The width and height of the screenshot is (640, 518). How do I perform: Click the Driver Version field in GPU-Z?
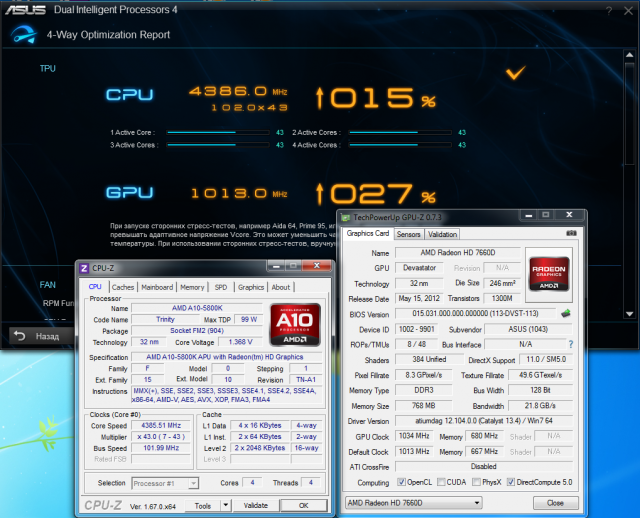pyautogui.click(x=484, y=420)
